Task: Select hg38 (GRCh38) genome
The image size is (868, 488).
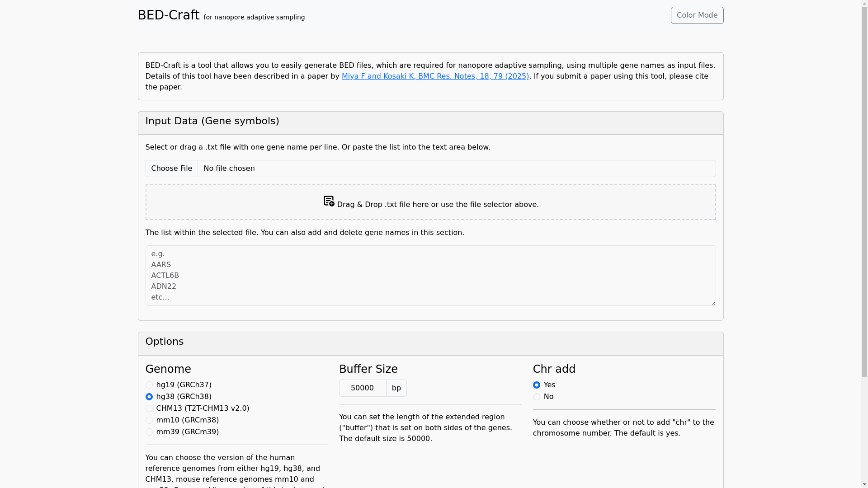Action: 149,397
